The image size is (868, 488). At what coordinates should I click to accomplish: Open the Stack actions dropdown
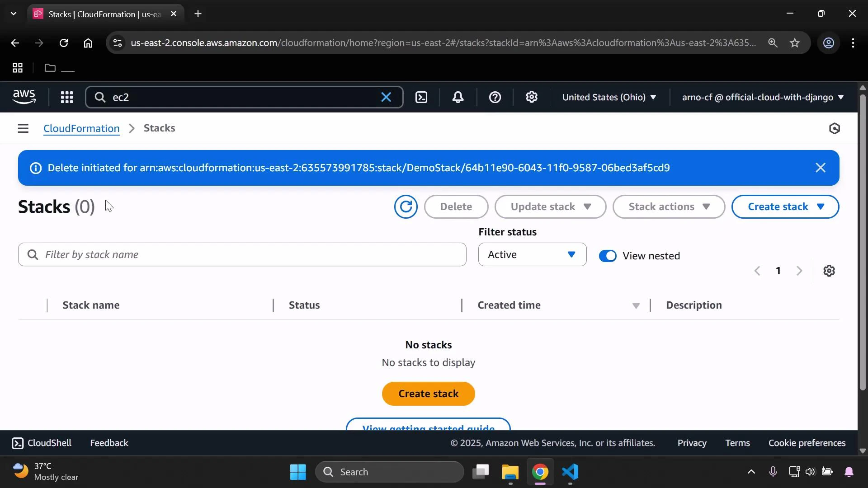668,206
